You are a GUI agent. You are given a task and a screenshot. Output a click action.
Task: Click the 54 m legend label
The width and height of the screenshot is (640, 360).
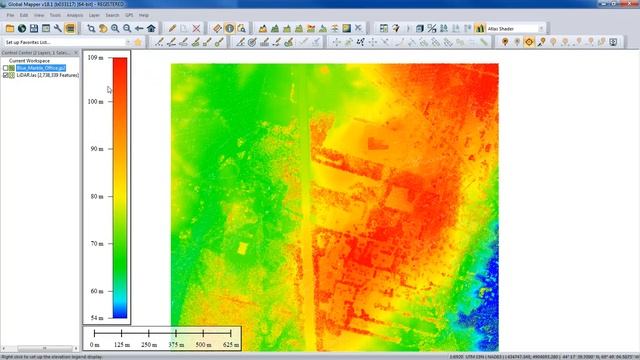[x=97, y=318]
